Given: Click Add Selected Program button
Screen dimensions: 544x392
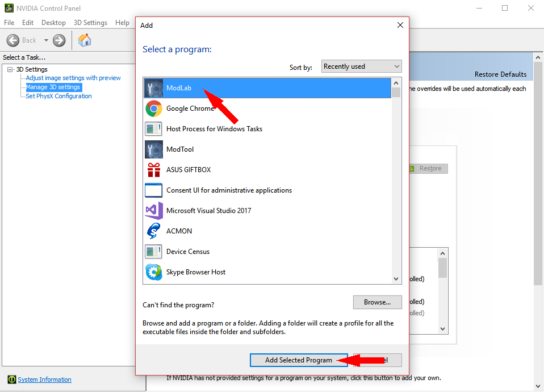Looking at the screenshot, I should 299,360.
